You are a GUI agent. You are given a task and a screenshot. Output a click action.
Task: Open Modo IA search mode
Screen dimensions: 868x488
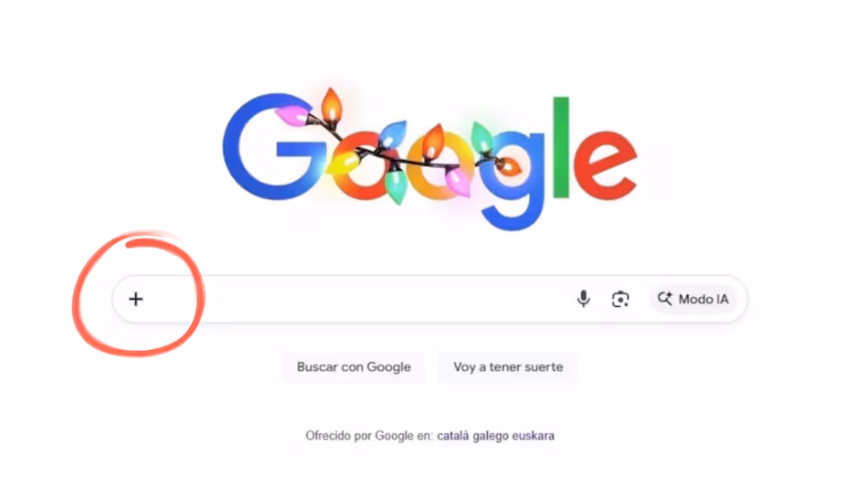[693, 299]
